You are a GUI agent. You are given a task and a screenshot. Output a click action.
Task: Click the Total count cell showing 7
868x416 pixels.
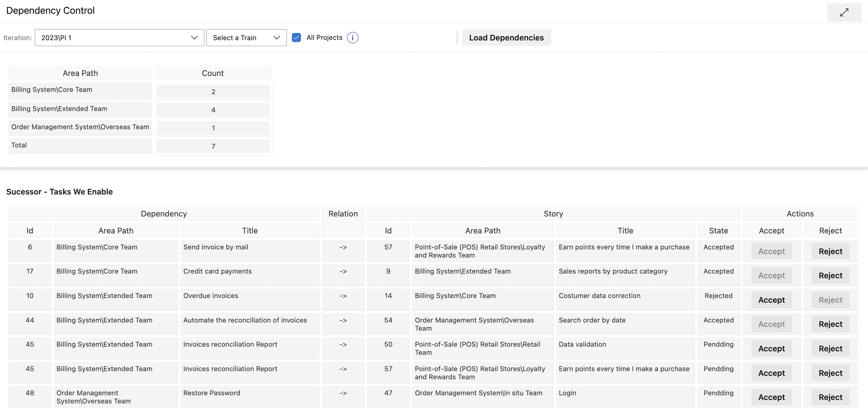coord(213,146)
